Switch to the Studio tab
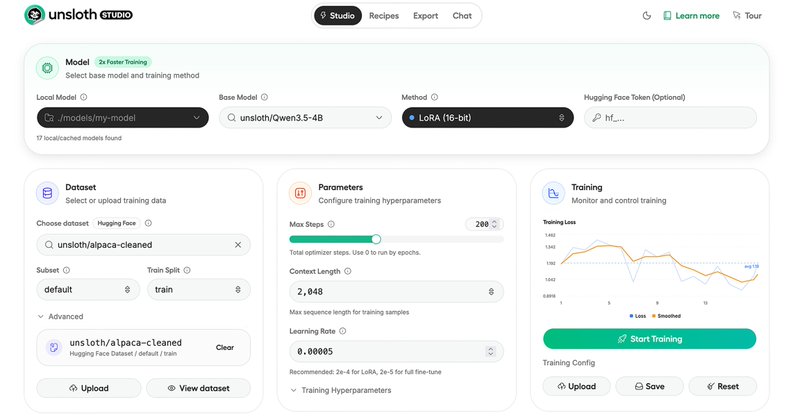This screenshot has width=800, height=419. (337, 16)
